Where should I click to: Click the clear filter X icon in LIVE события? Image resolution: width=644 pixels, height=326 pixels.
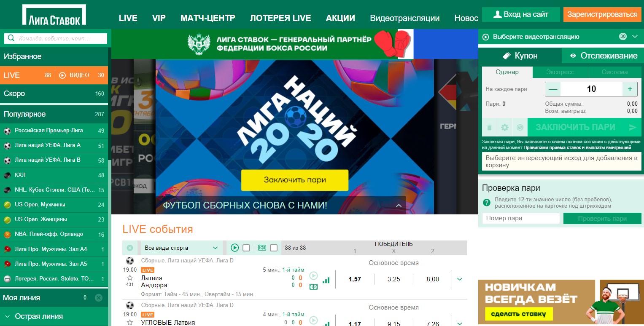[130, 248]
